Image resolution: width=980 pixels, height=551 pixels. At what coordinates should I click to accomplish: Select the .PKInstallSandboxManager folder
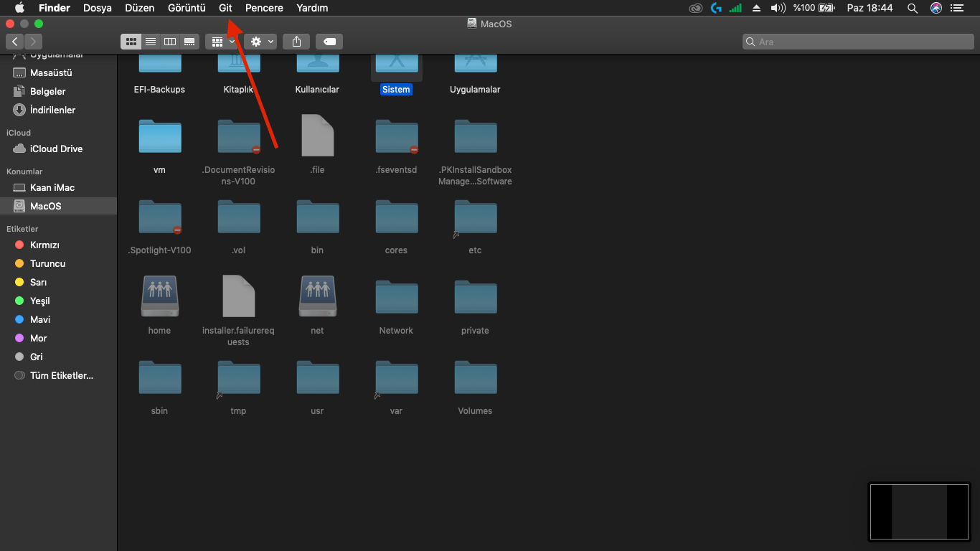tap(475, 149)
